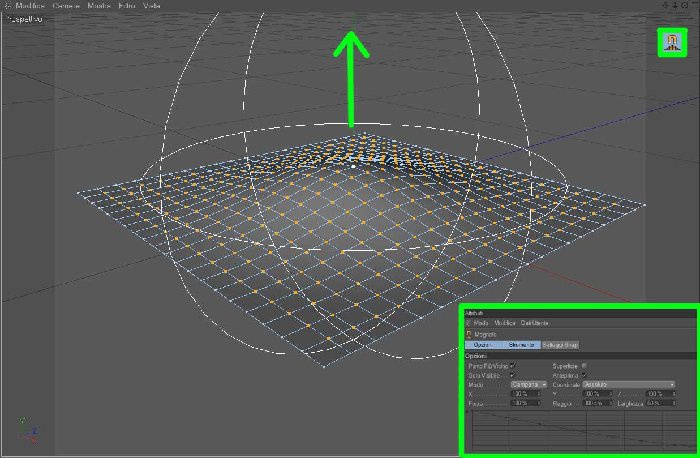Click the viewport pan (move camera) icon

pyautogui.click(x=666, y=5)
